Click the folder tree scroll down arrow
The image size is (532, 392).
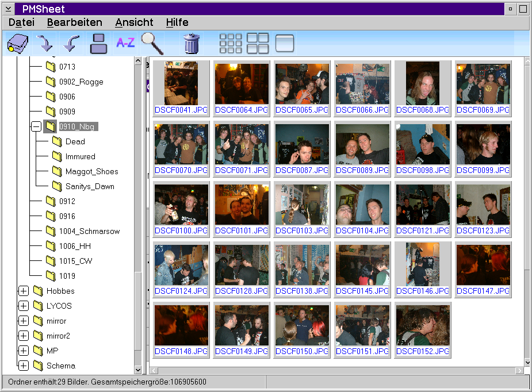(138, 370)
